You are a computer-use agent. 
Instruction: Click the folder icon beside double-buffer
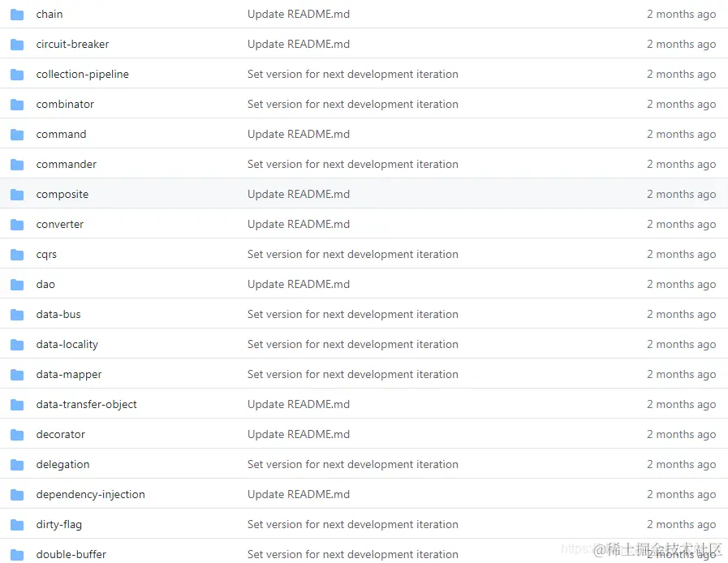coord(17,555)
